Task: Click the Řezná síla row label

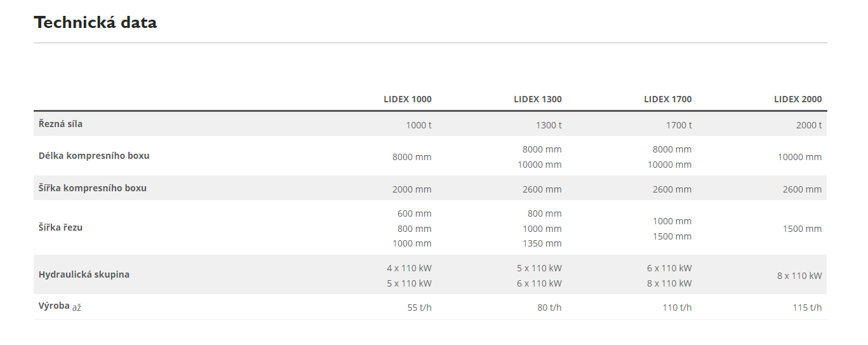Action: [60, 124]
